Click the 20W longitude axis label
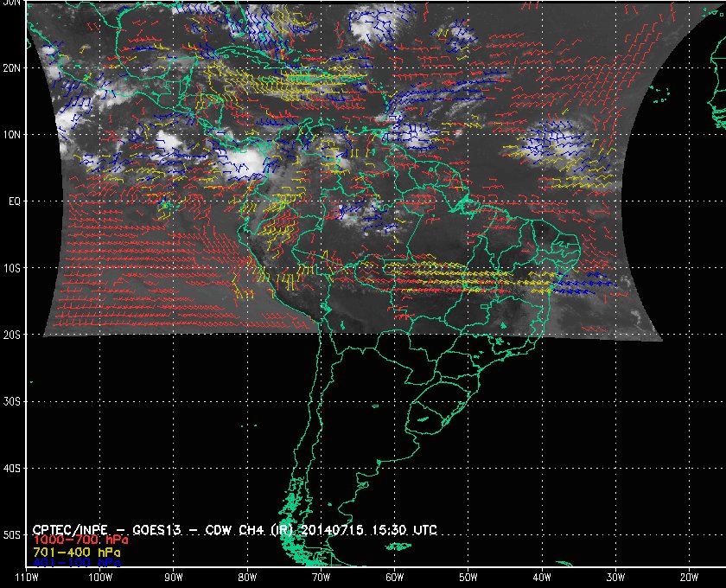 [x=689, y=578]
